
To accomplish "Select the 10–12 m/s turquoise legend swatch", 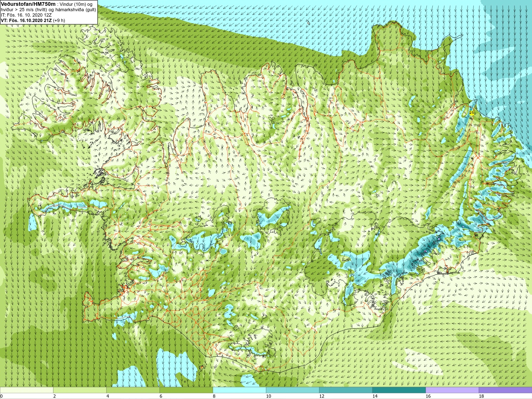I will click(x=293, y=390).
